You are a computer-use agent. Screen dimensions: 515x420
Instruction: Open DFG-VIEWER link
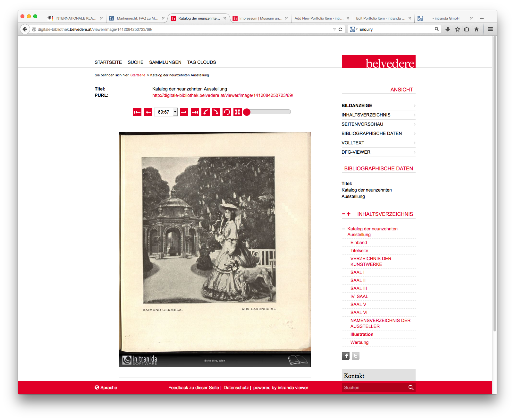378,152
